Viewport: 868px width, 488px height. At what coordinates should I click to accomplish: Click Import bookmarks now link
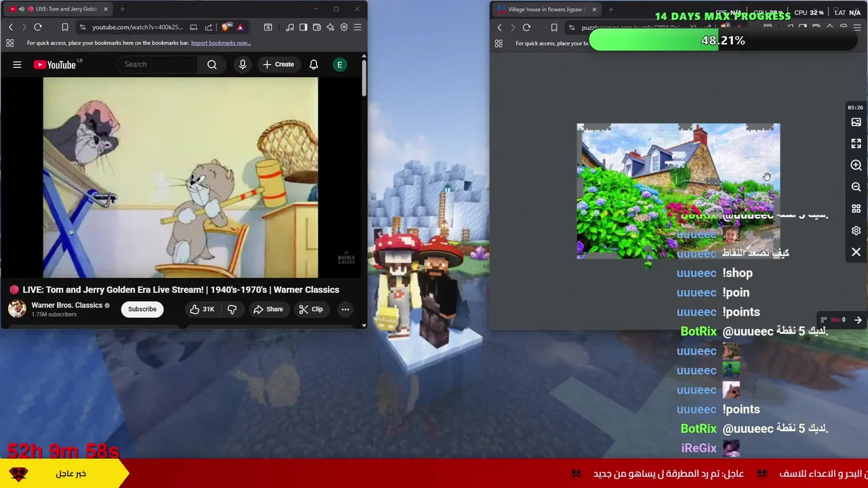pyautogui.click(x=221, y=43)
